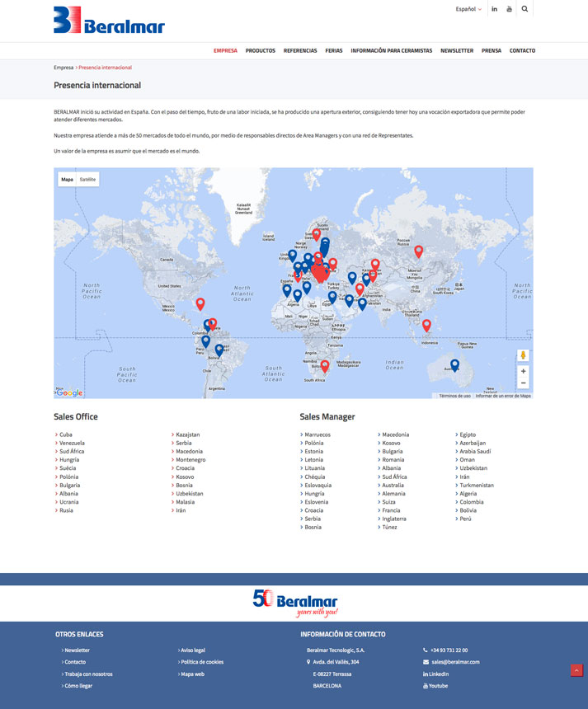The image size is (588, 709).
Task: Open the PRODUCTOS menu
Action: pyautogui.click(x=260, y=50)
